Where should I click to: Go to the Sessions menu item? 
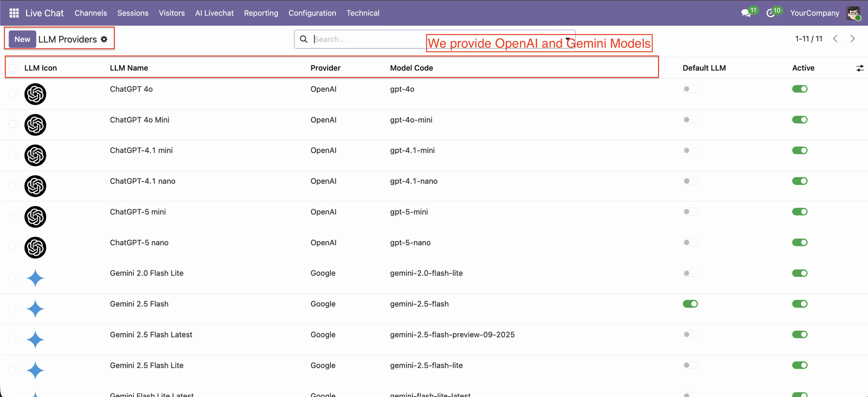click(x=132, y=13)
